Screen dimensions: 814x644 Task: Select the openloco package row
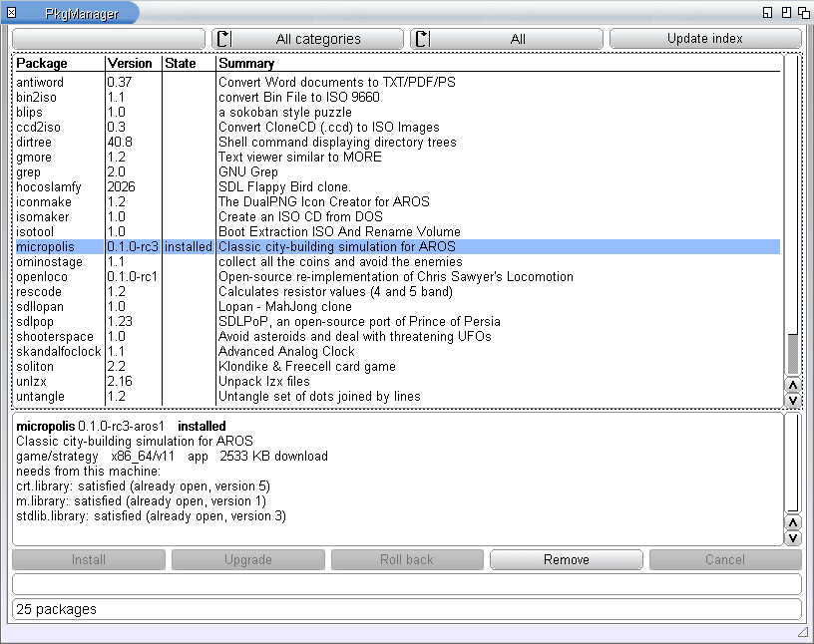398,276
